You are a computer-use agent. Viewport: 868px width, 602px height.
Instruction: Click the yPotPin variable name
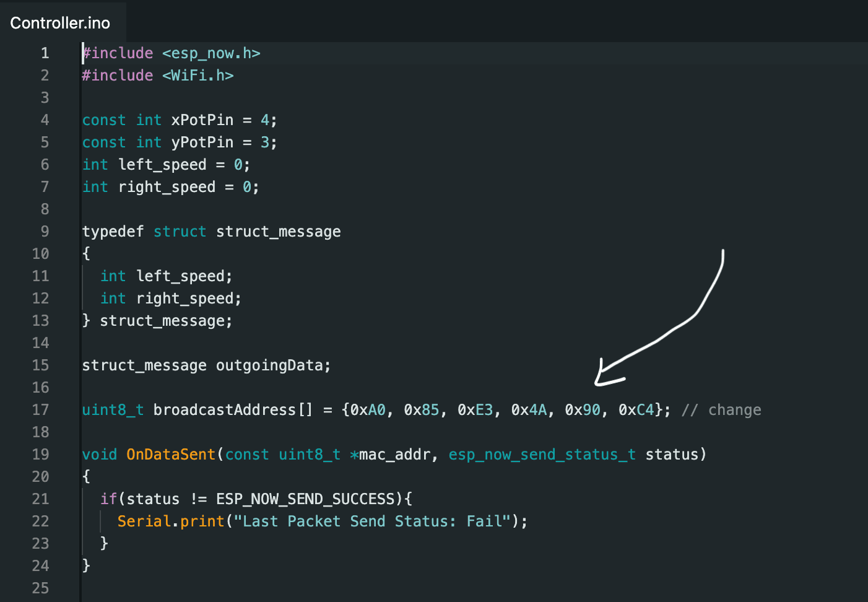tap(202, 142)
